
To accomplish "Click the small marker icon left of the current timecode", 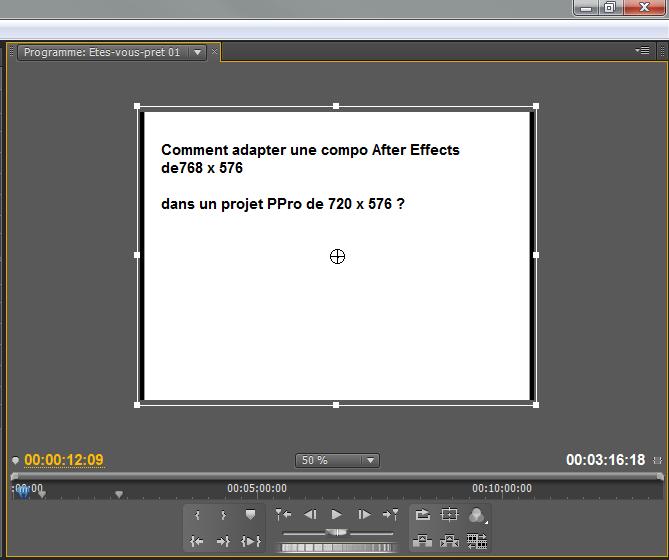I will [15, 460].
